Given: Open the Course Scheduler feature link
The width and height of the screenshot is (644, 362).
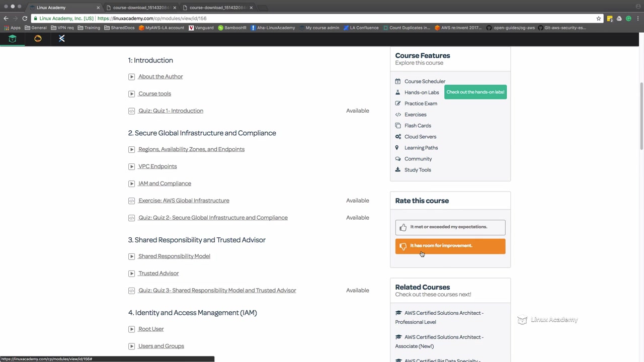Looking at the screenshot, I should coord(425,81).
